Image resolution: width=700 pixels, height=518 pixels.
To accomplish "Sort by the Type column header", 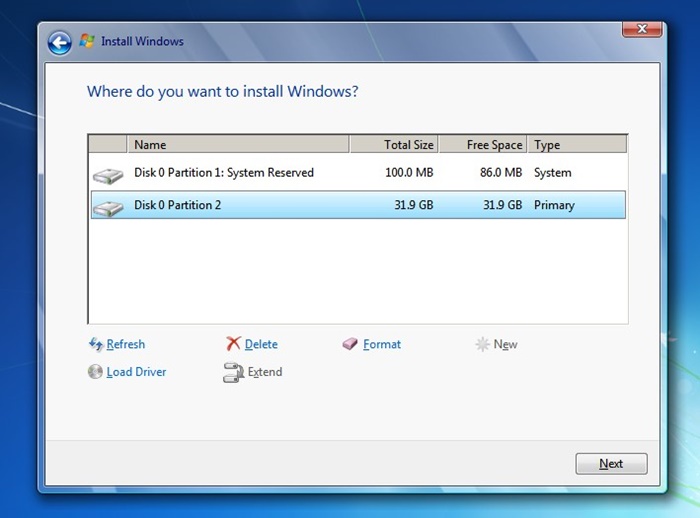I will tap(577, 145).
